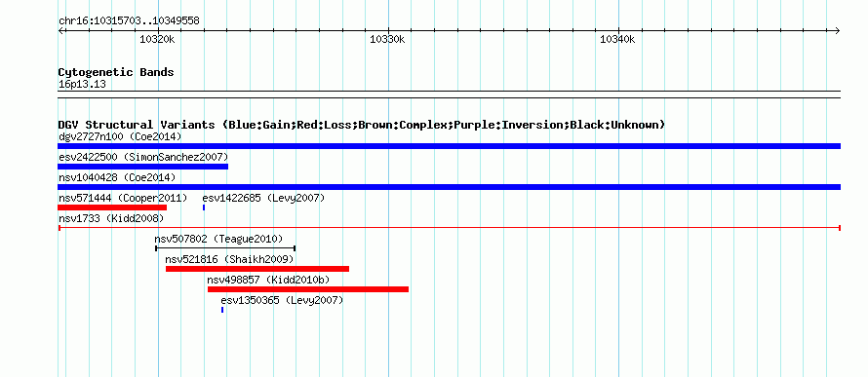Image resolution: width=868 pixels, height=377 pixels.
Task: Click the nsv521816 red loss bar
Action: click(x=257, y=269)
